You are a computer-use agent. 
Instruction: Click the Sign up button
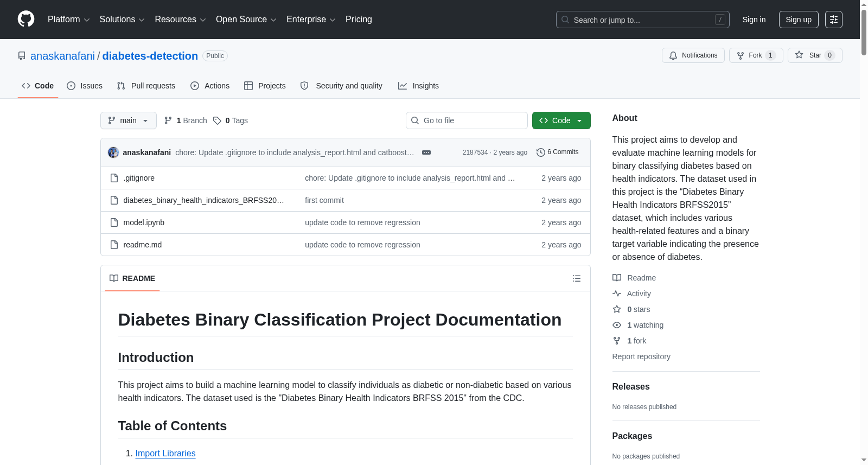[x=799, y=20]
